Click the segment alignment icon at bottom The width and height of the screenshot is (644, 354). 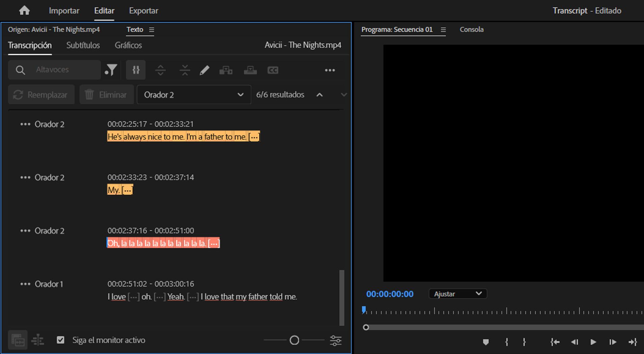pos(38,340)
